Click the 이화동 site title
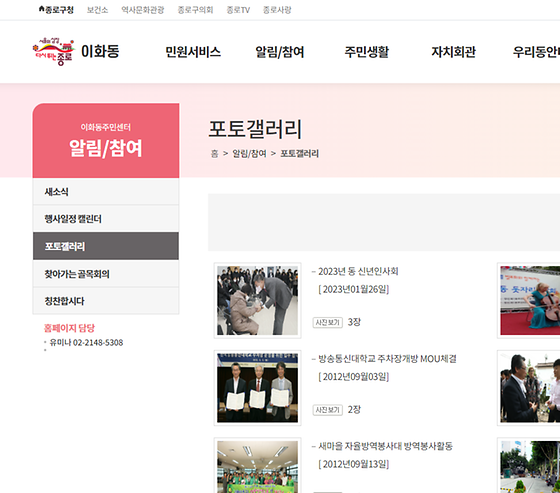 [x=100, y=51]
